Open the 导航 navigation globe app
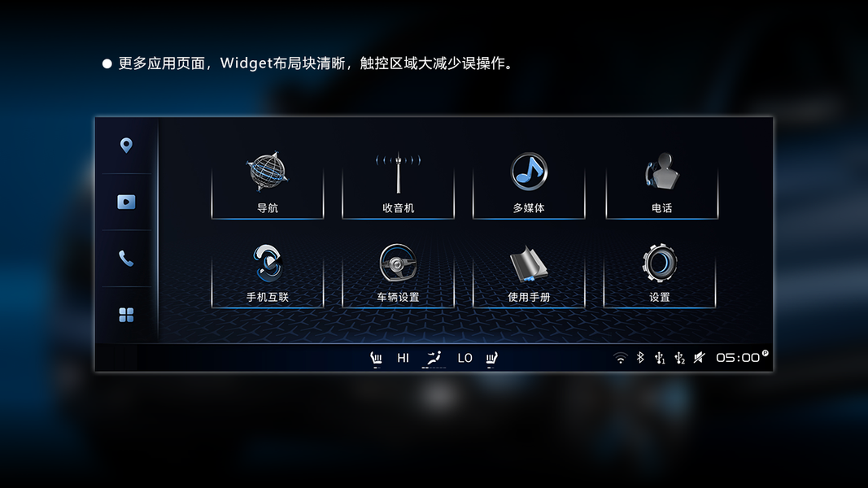Viewport: 868px width, 488px height. 268,184
